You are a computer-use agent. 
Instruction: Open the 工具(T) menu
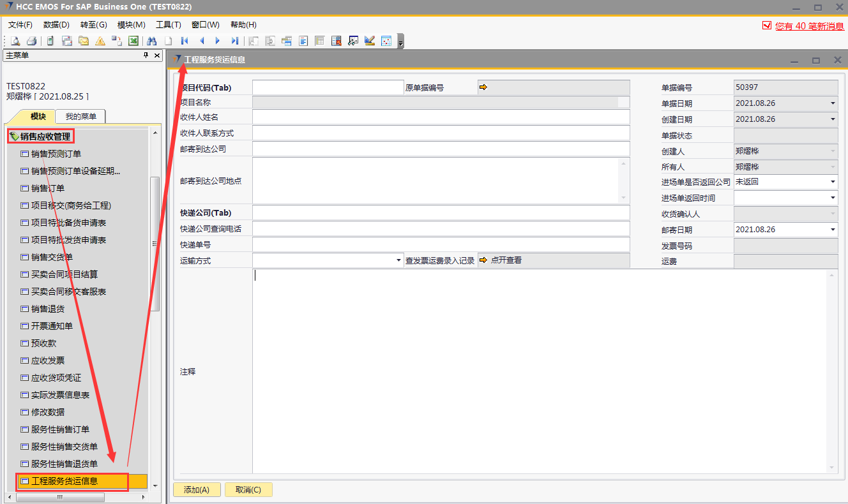(x=168, y=25)
